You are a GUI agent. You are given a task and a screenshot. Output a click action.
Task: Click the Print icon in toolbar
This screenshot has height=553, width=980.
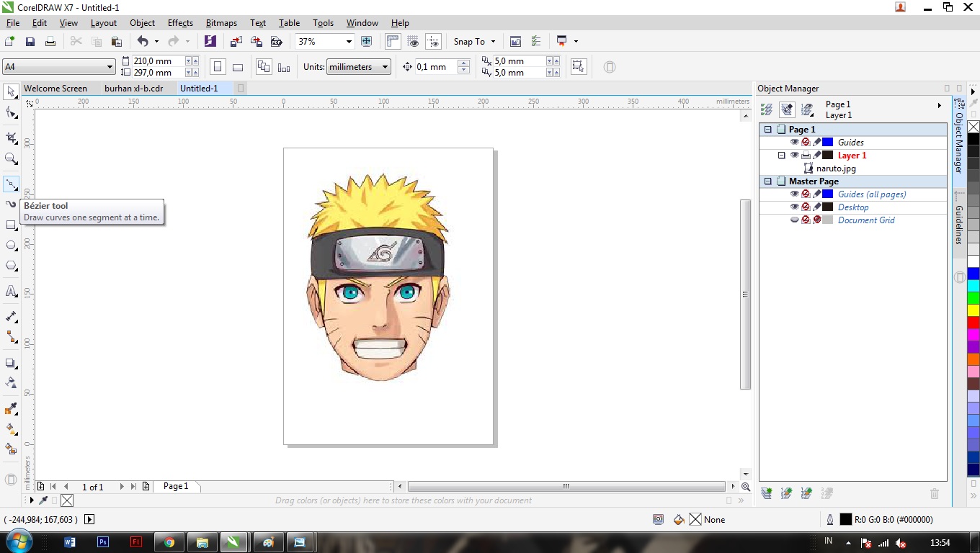[x=50, y=42]
